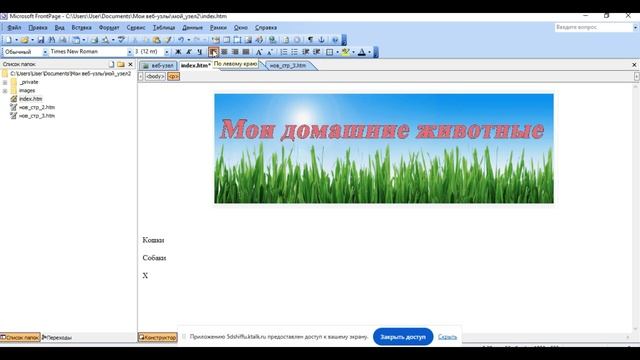Toggle numbered list formatting

(x=283, y=52)
